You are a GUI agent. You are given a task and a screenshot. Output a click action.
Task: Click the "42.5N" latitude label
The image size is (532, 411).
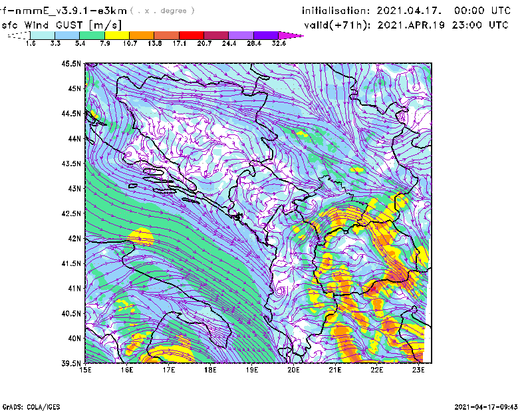(71, 213)
